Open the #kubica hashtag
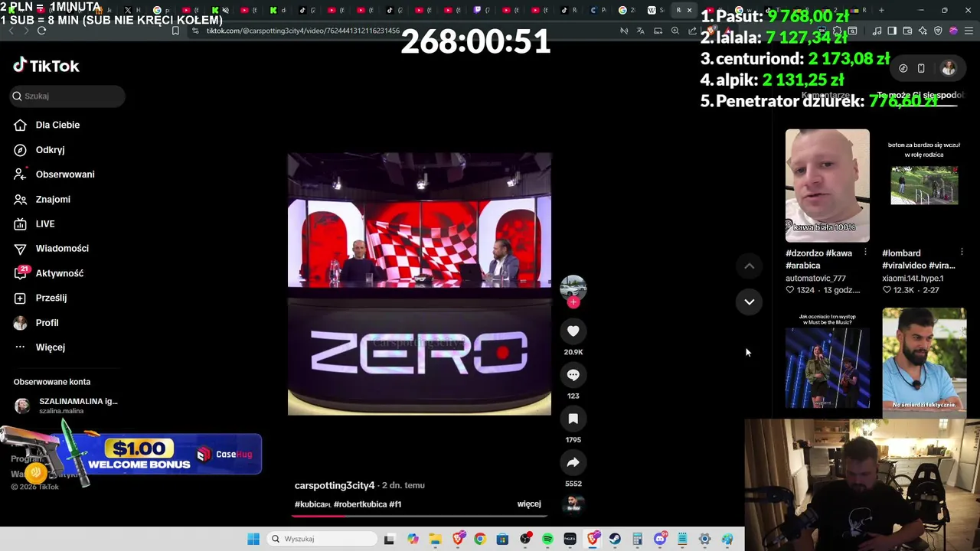This screenshot has width=980, height=551. coord(312,504)
